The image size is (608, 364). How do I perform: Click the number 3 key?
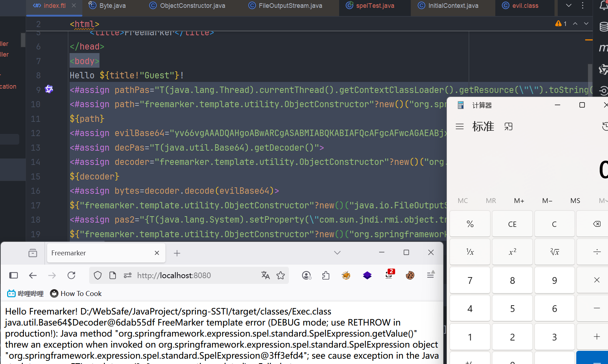(555, 337)
